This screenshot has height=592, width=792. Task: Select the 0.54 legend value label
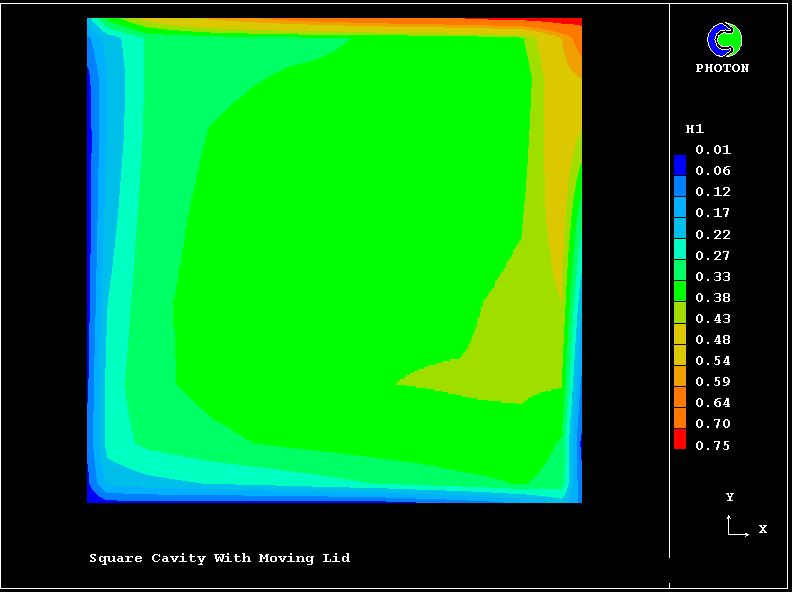(x=714, y=361)
